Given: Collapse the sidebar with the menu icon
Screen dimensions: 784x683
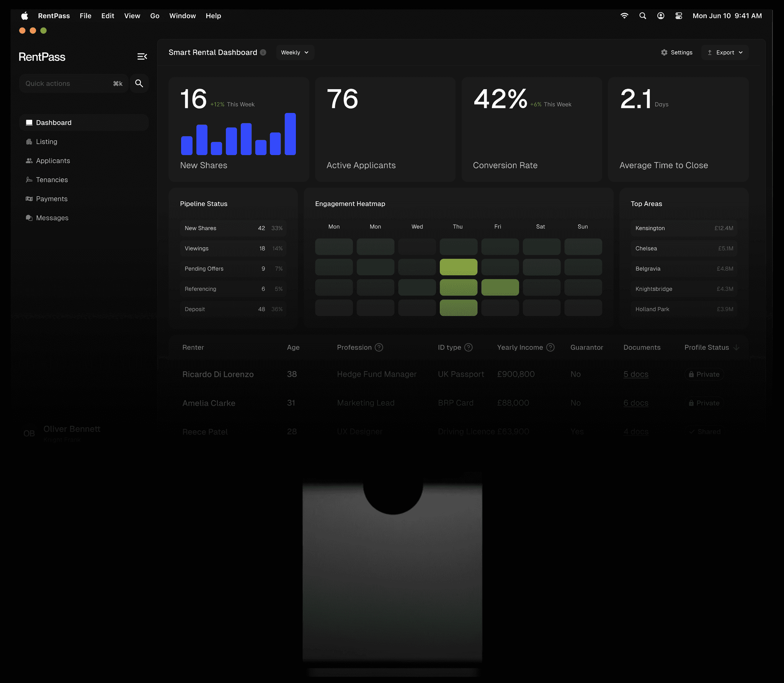Looking at the screenshot, I should click(142, 57).
